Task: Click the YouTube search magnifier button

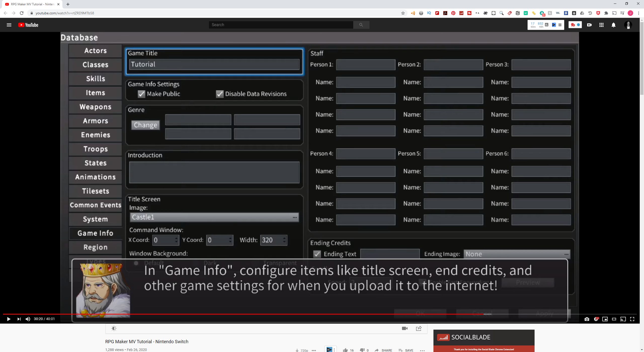Action: click(x=361, y=25)
